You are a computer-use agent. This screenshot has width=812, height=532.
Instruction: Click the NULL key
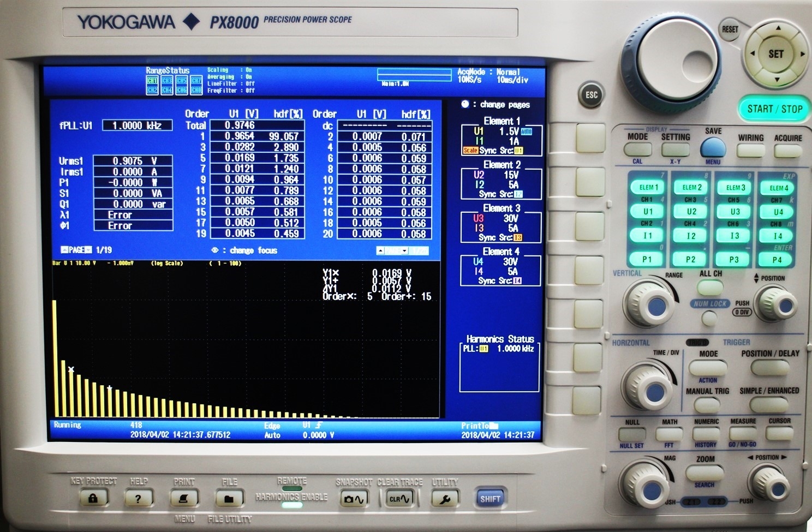coord(632,434)
